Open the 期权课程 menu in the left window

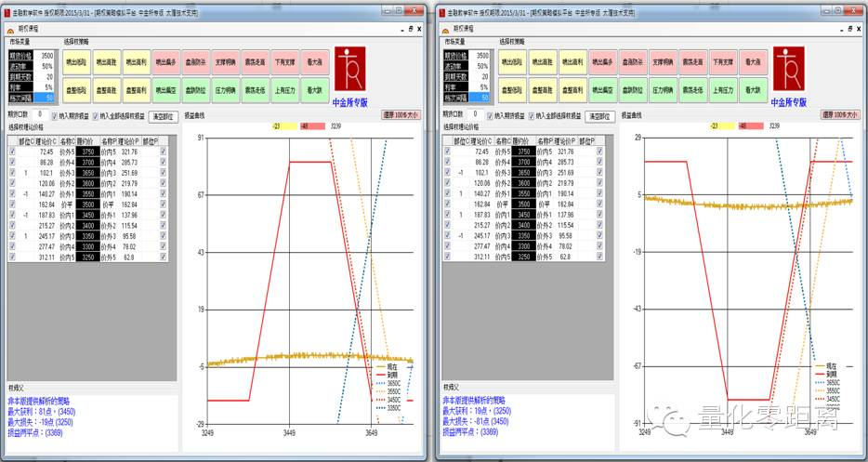(29, 29)
